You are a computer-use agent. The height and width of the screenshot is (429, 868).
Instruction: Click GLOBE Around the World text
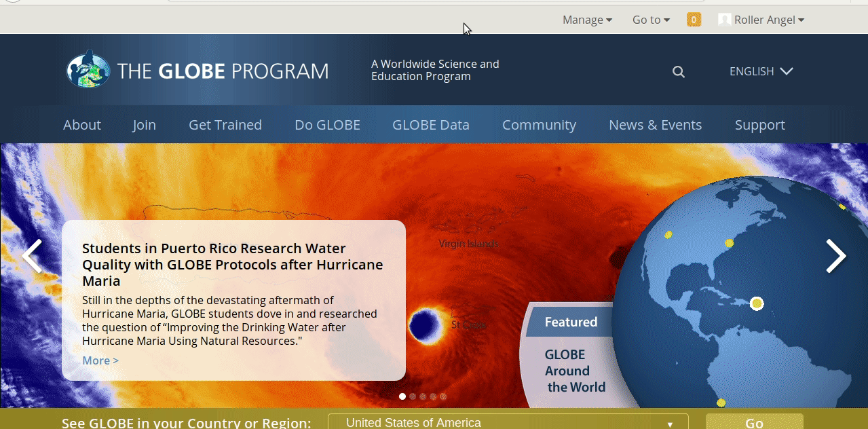(575, 371)
